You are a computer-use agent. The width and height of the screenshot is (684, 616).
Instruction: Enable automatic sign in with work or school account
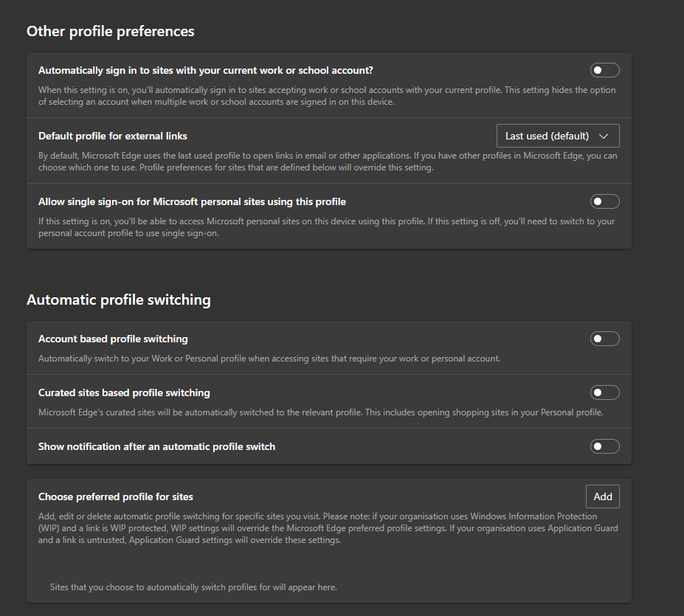coord(604,70)
